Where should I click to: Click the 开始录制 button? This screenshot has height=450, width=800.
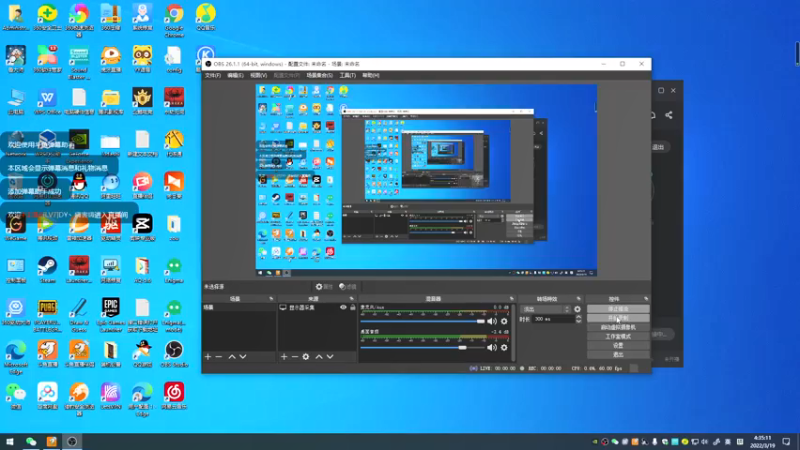pyautogui.click(x=618, y=318)
